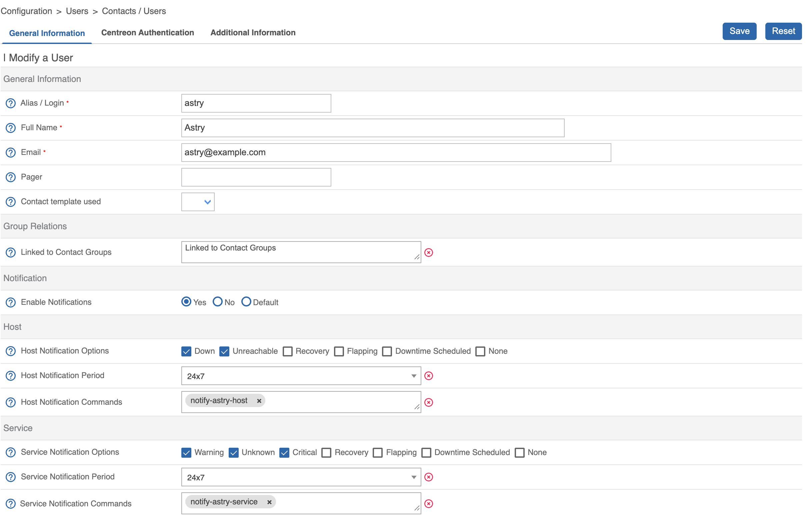Clear Service Notification Period with red icon
The height and width of the screenshot is (517, 812).
point(428,477)
